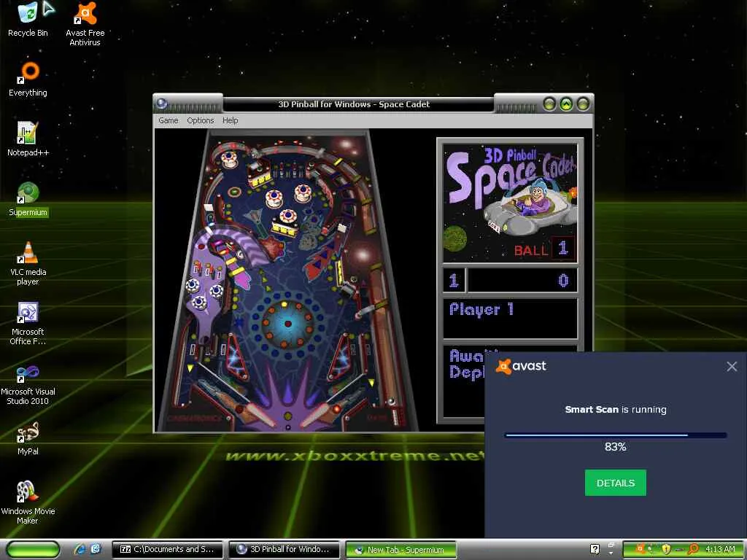
Task: Select VLC media player desktop icon
Action: click(28, 262)
